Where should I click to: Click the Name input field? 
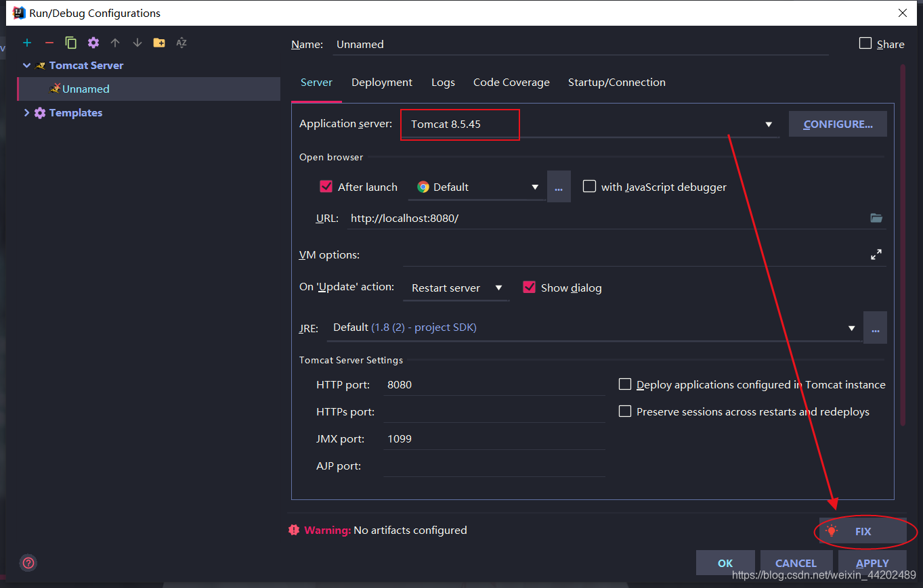581,44
